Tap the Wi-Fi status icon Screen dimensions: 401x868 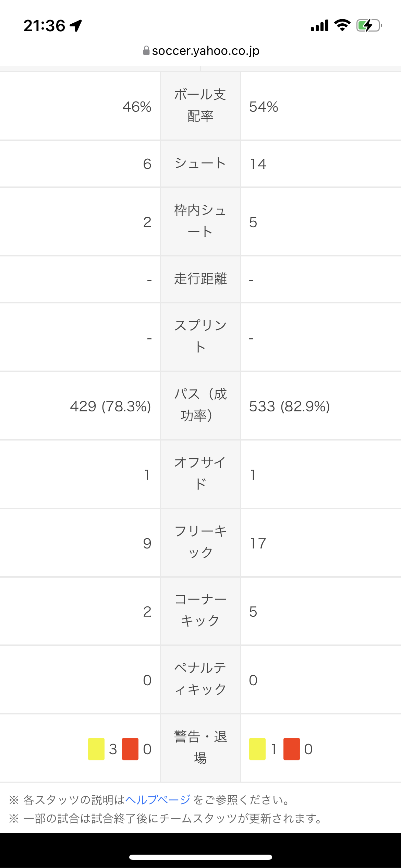(342, 25)
